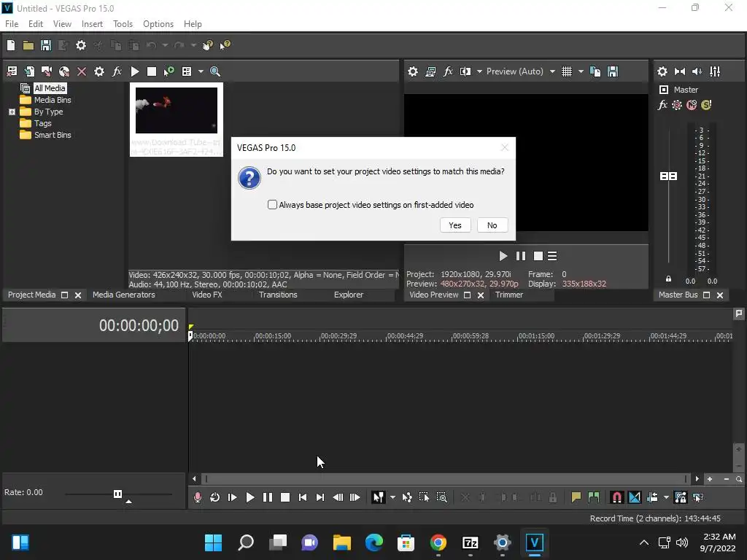Click the playback Rate slider handle
This screenshot has height=560, width=747.
pyautogui.click(x=117, y=494)
